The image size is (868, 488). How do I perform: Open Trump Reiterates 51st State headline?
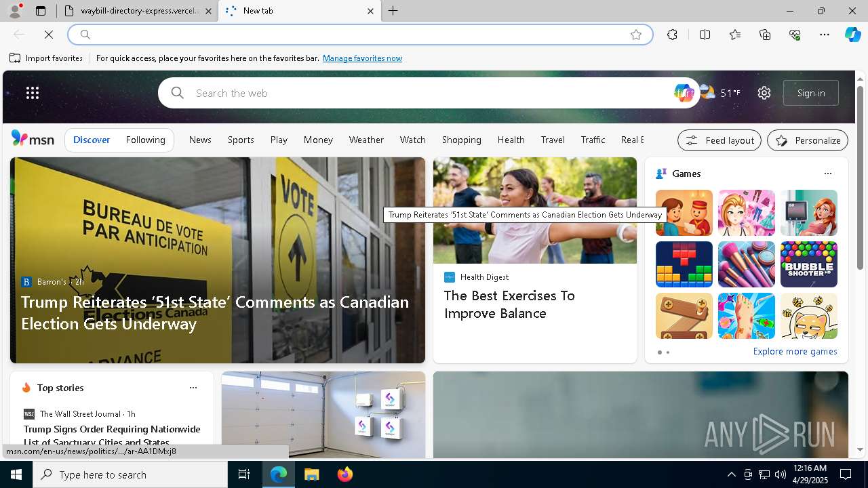[x=215, y=312]
